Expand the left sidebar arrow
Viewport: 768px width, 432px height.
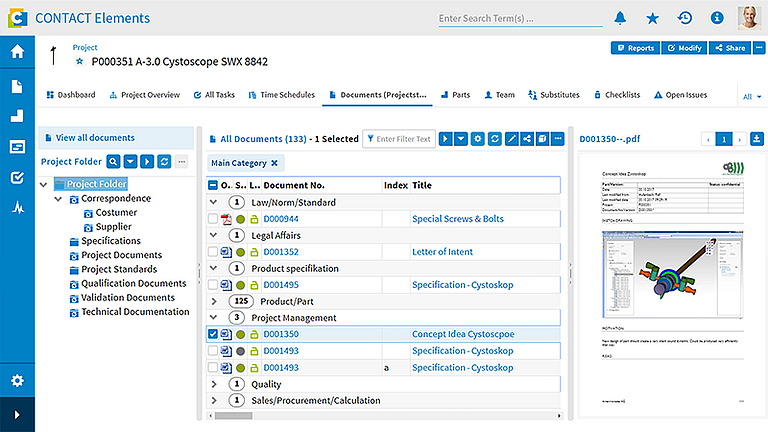tap(17, 415)
